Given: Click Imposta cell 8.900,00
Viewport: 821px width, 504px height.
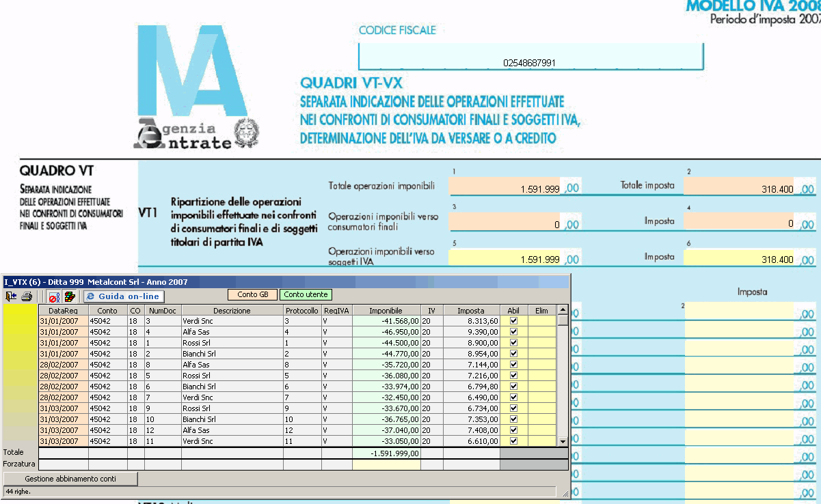Looking at the screenshot, I should tap(472, 342).
